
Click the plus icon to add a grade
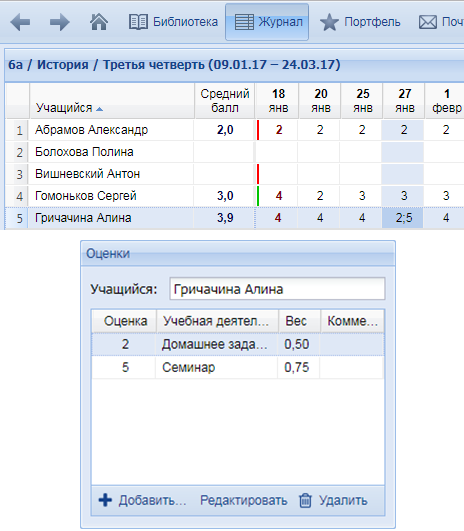click(x=105, y=500)
